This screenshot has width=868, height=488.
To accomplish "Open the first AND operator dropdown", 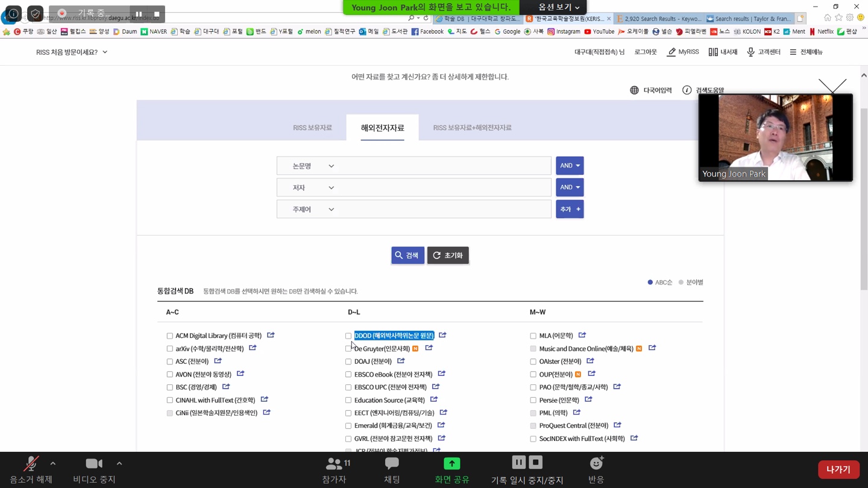I will (x=570, y=166).
